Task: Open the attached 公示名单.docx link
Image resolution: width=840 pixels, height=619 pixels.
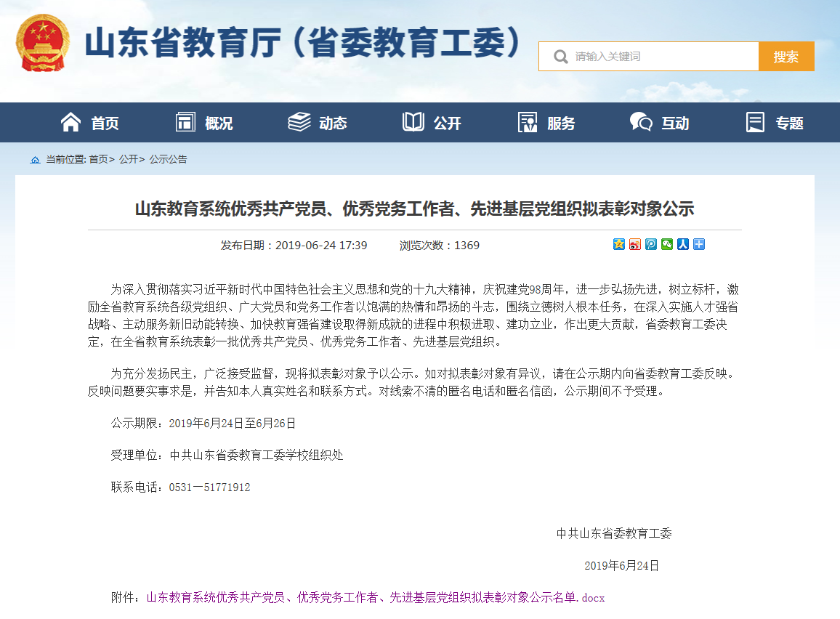Action: (x=375, y=598)
